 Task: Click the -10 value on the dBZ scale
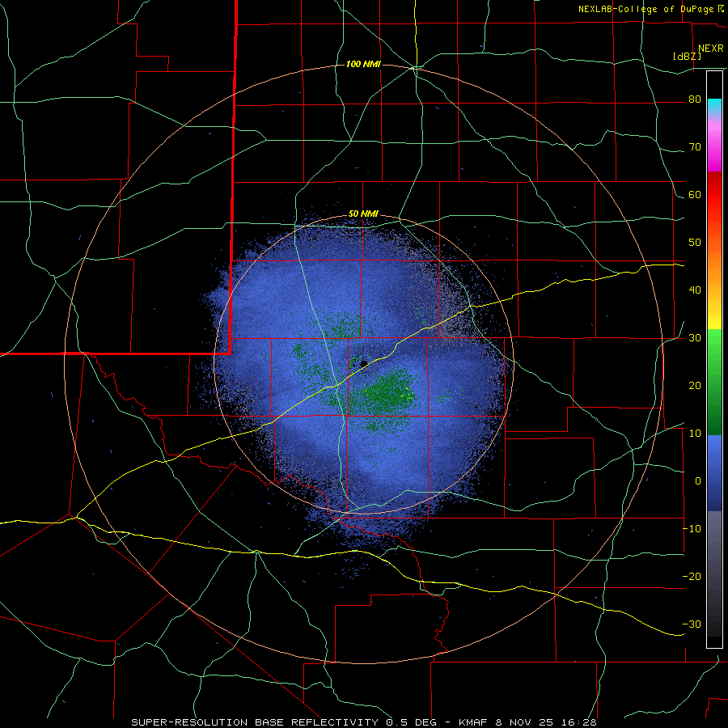point(692,529)
